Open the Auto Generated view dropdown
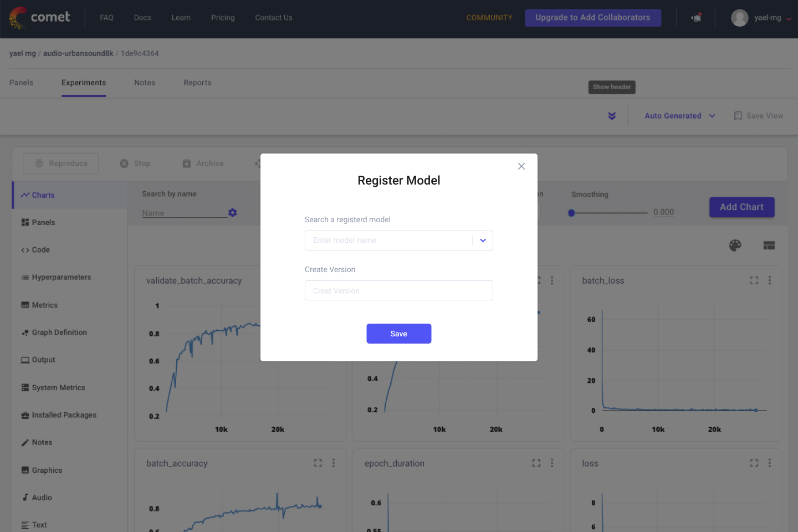798x532 pixels. [680, 116]
